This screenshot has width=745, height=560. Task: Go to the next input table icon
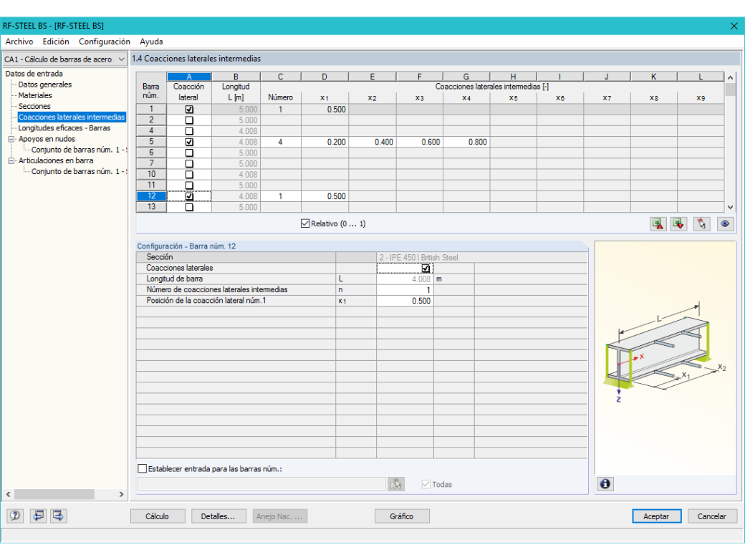pyautogui.click(x=59, y=516)
